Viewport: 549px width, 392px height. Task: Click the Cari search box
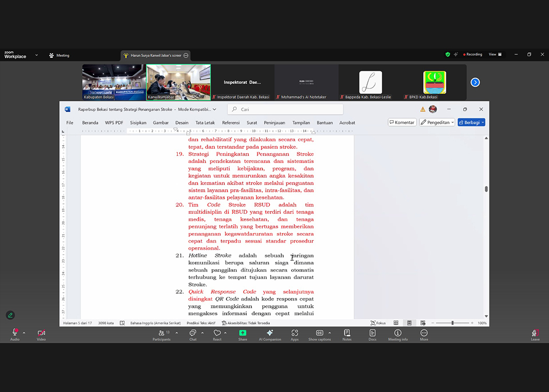coord(285,109)
